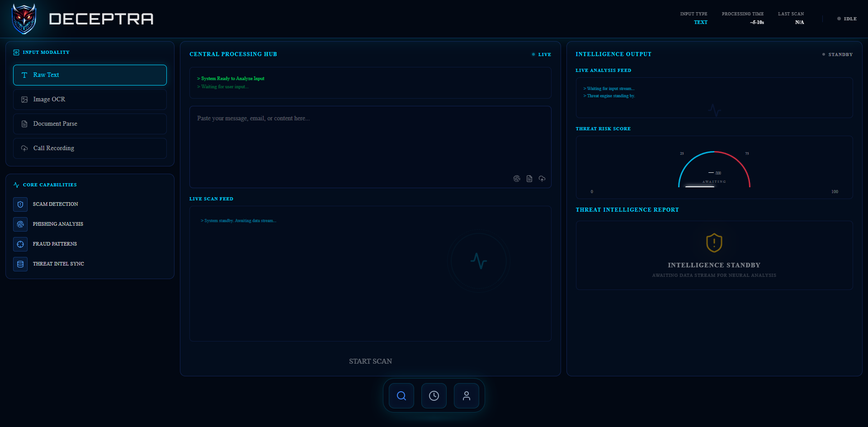Click the Deceptra owl logo

(24, 19)
